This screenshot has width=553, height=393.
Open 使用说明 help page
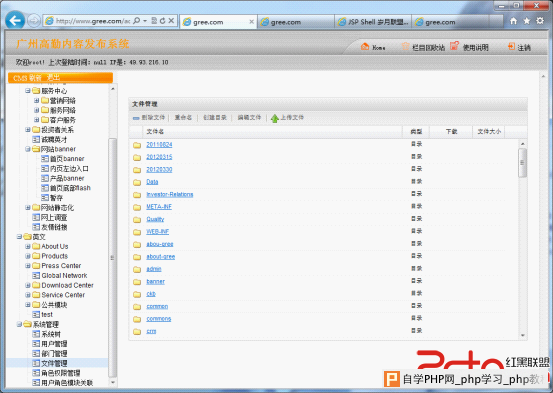tap(475, 47)
